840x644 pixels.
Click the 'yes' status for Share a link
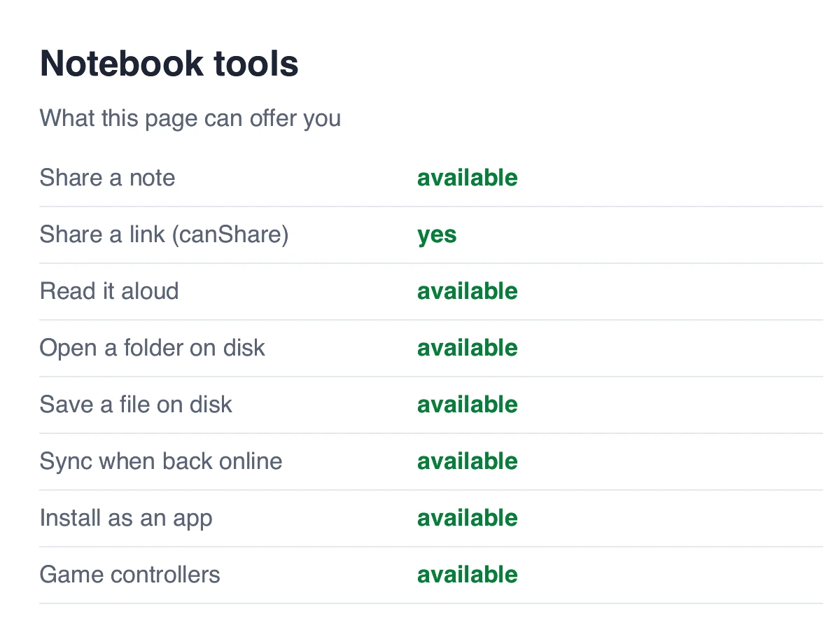(x=437, y=235)
